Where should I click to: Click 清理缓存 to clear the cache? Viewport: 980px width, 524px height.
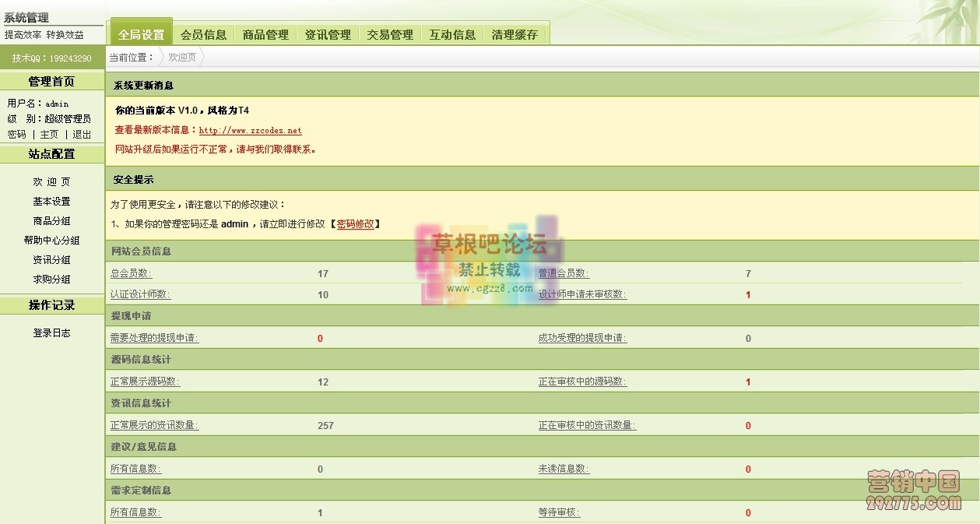click(515, 33)
